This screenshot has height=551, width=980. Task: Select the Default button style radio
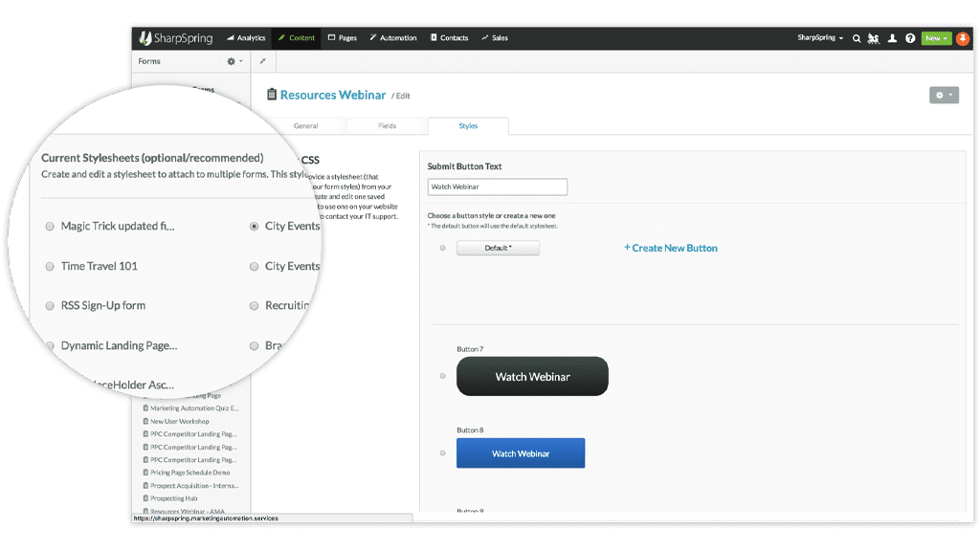442,248
